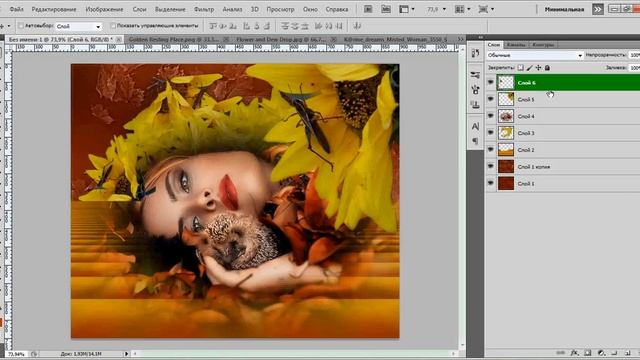Open the Просмотр menu
This screenshot has width=640, height=360.
pos(280,9)
